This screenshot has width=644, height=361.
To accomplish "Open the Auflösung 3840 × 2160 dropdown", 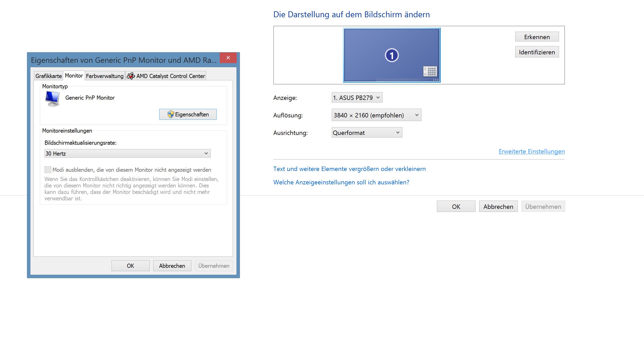I will click(x=376, y=115).
